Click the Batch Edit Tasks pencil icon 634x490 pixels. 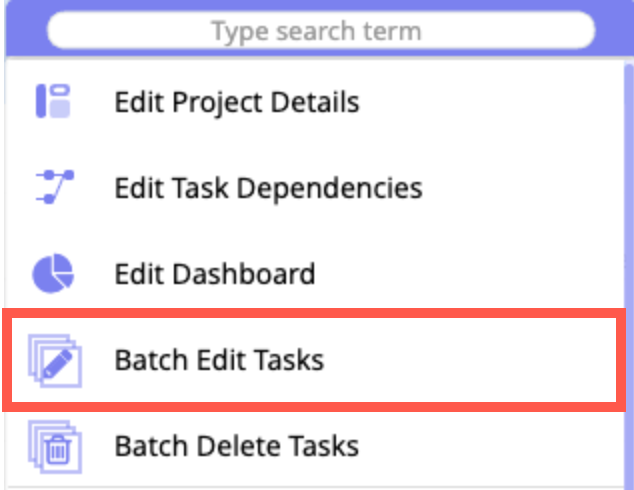pos(53,359)
